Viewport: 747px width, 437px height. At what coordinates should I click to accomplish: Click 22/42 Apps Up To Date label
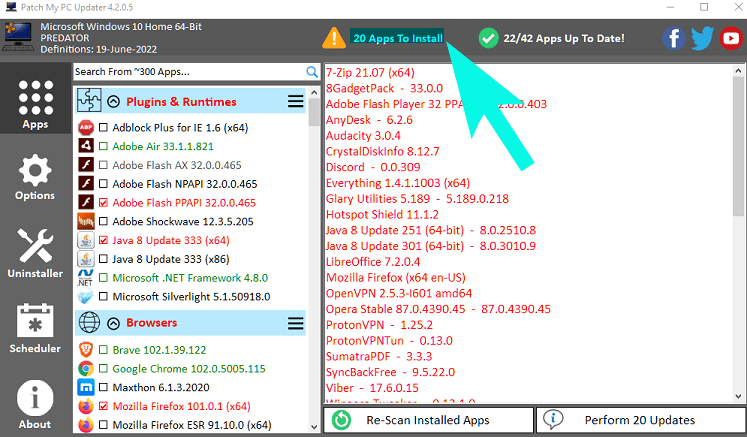coord(564,38)
